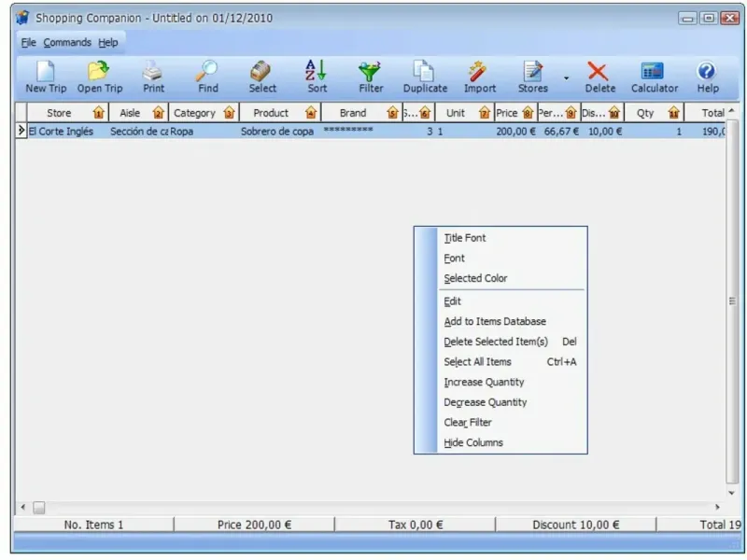
Task: Click the '200,00 €' price cell
Action: click(515, 132)
